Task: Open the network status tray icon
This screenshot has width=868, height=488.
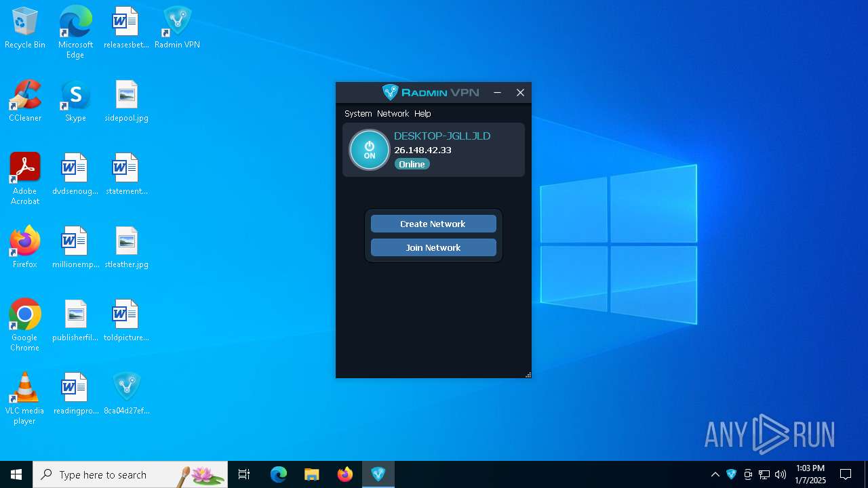Action: (764, 474)
